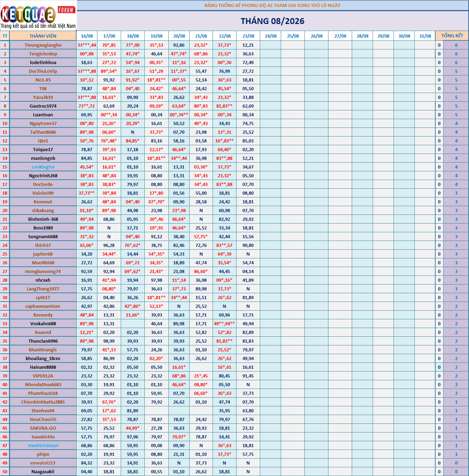Click member name Taithan8686
The width and height of the screenshot is (469, 476).
(43, 132)
